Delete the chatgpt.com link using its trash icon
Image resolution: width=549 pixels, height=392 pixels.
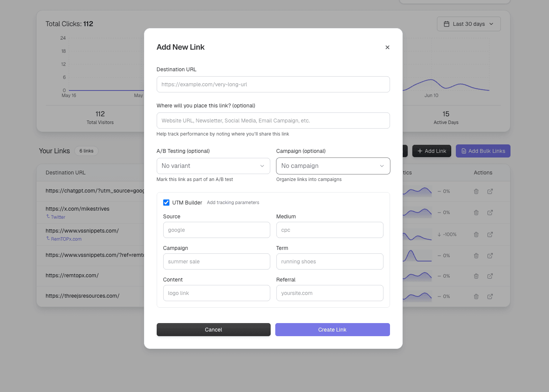[x=476, y=191]
